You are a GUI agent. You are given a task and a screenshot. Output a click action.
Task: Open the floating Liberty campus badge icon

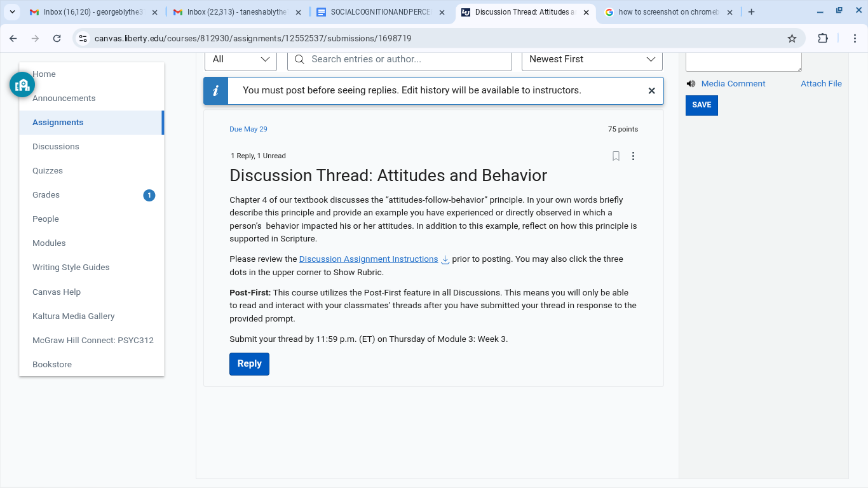coord(22,85)
